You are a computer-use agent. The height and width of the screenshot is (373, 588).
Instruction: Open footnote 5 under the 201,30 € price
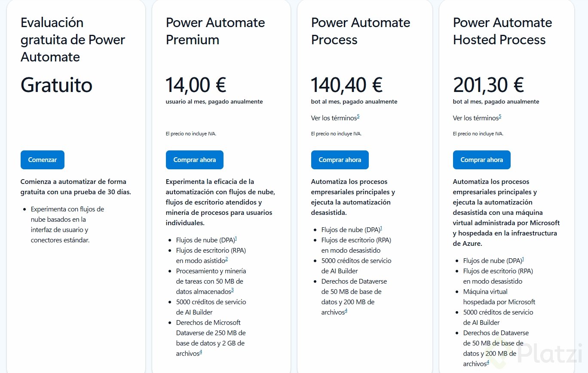pyautogui.click(x=500, y=116)
